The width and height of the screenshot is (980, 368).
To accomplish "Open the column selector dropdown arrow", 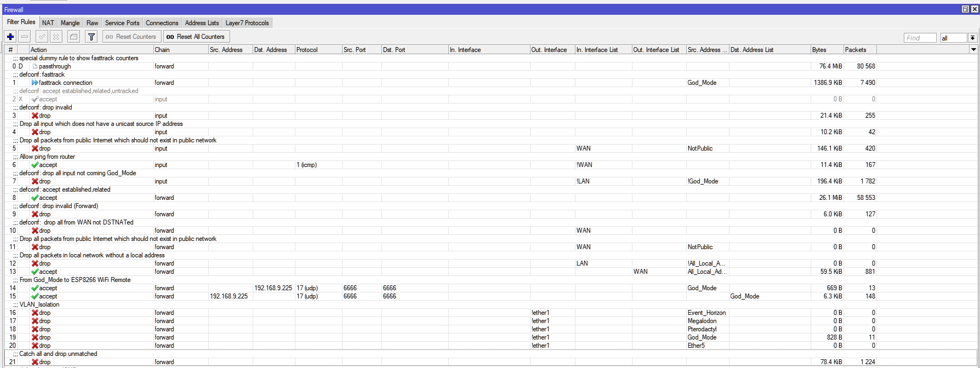I will [973, 49].
